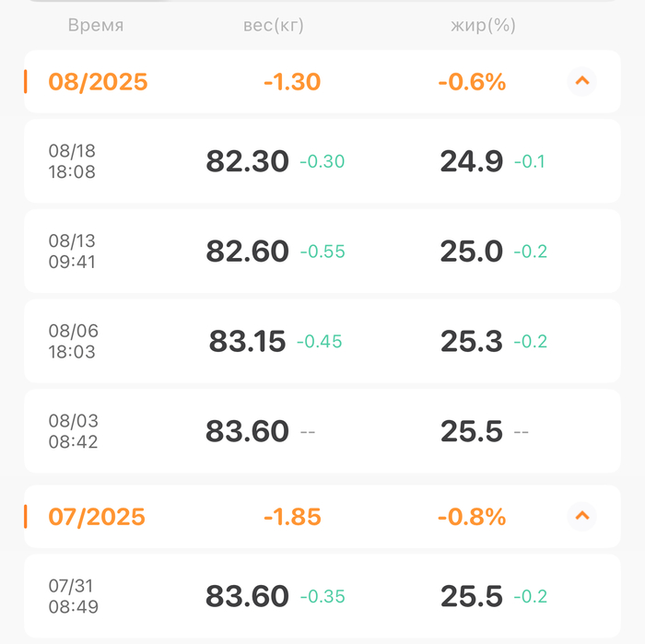This screenshot has width=645, height=644.
Task: Tap the 08/2025 month header label
Action: point(98,82)
